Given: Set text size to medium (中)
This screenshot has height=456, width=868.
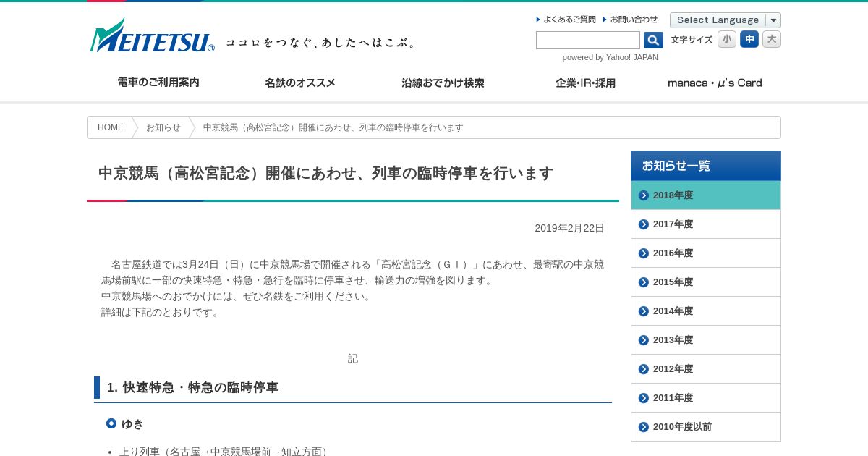Looking at the screenshot, I should coord(749,39).
